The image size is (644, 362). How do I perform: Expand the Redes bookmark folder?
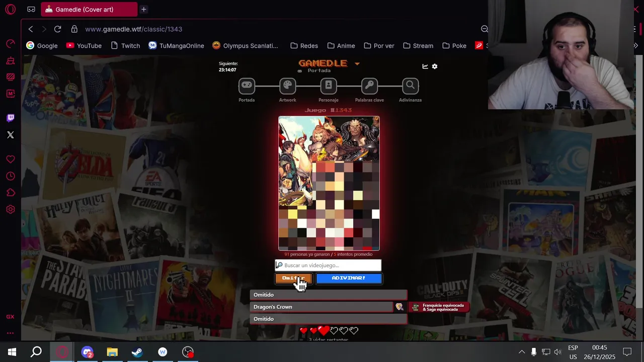click(304, 46)
